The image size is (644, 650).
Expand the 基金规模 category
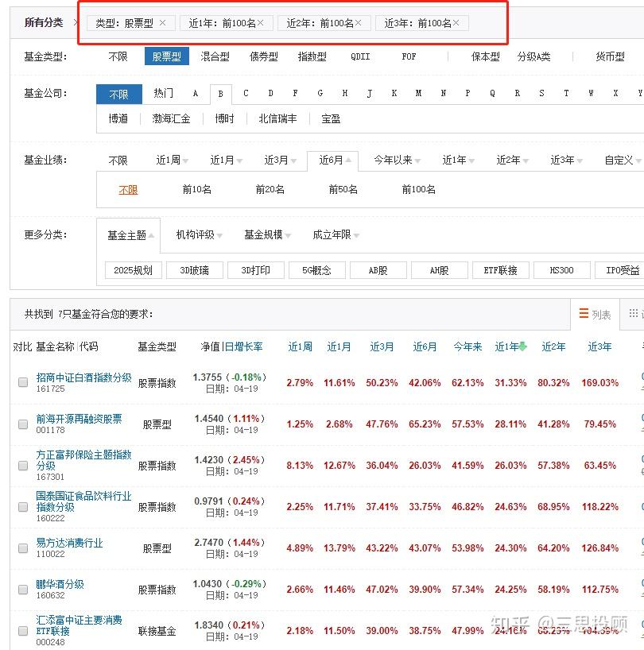point(267,235)
